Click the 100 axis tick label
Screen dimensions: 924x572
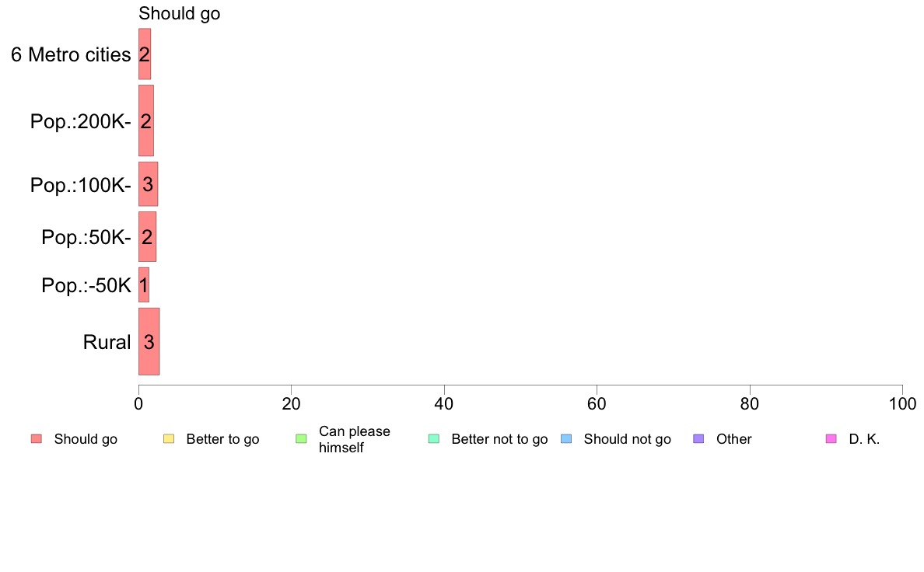902,403
